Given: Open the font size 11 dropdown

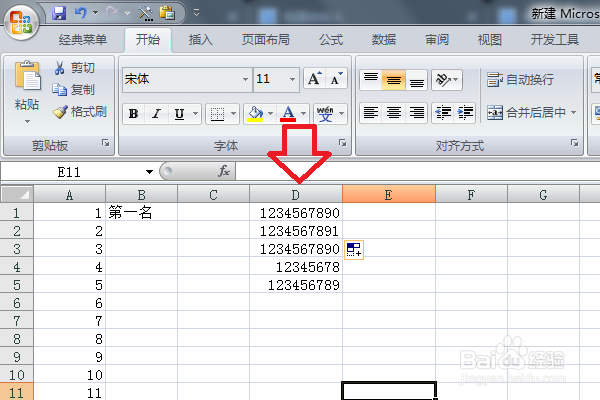Looking at the screenshot, I should [292, 79].
